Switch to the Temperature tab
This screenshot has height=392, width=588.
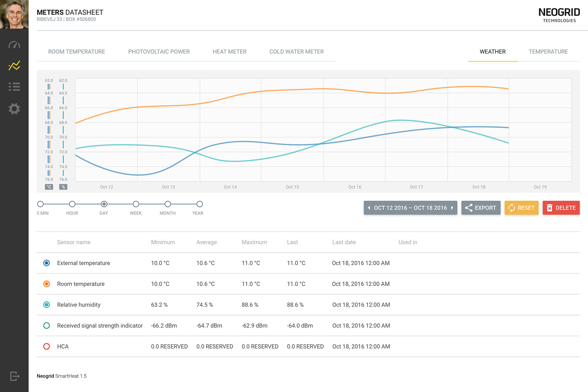548,52
